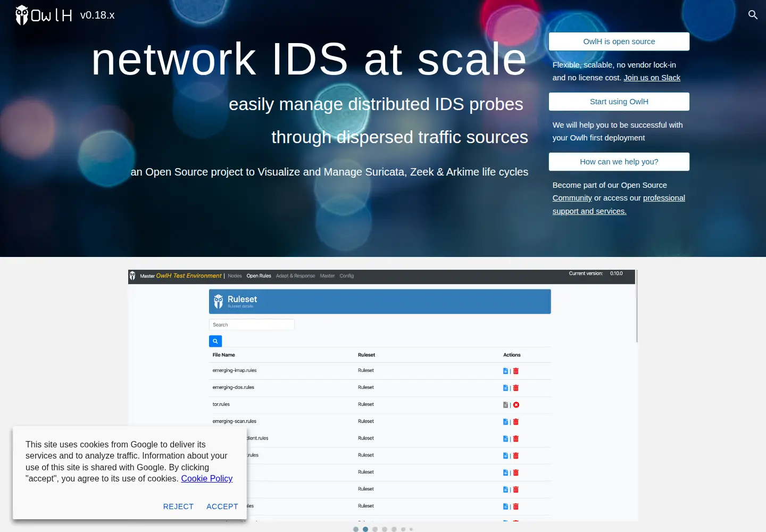Viewport: 766px width, 532px height.
Task: Select the emerging-scan.rules file name
Action: [x=235, y=421]
